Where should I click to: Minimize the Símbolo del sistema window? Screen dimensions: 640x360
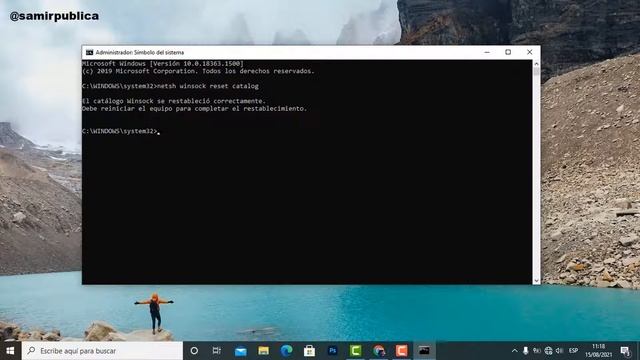tap(487, 52)
